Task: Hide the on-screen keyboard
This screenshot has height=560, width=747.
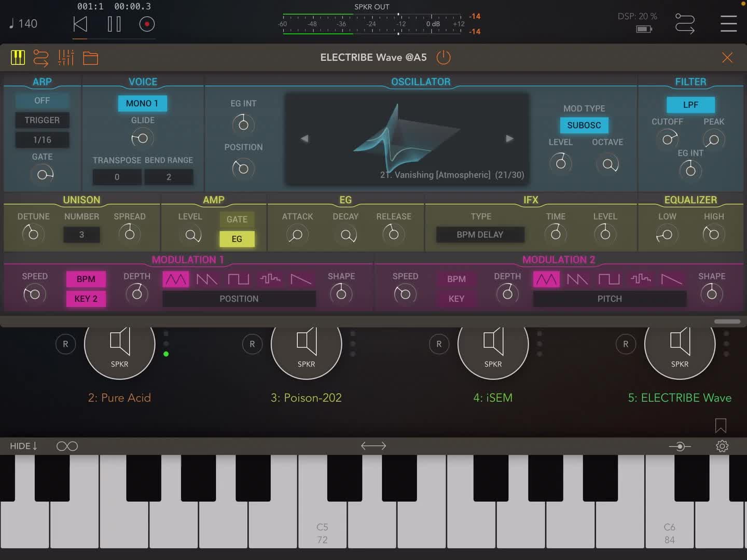Action: pos(23,446)
